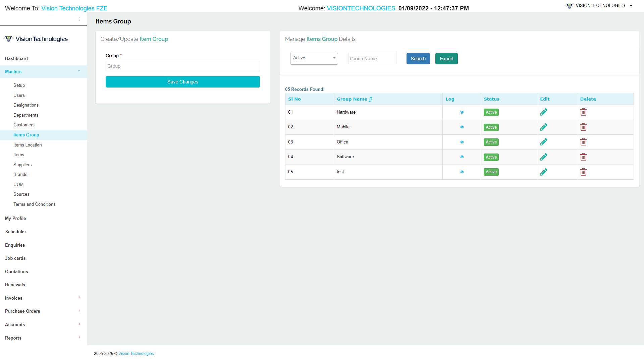Open the three-dot menu above the sidebar
Image resolution: width=644 pixels, height=362 pixels.
80,19
